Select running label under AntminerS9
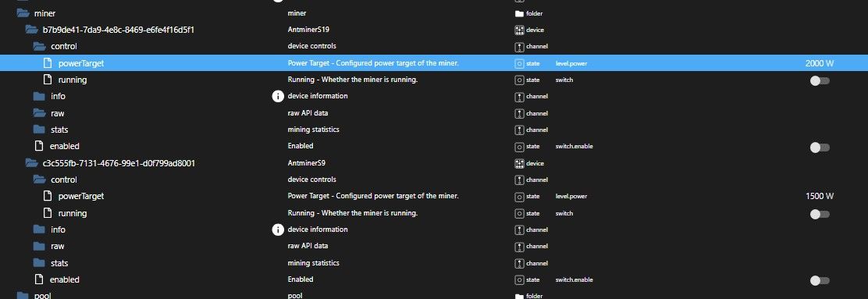The width and height of the screenshot is (868, 299). pos(73,213)
